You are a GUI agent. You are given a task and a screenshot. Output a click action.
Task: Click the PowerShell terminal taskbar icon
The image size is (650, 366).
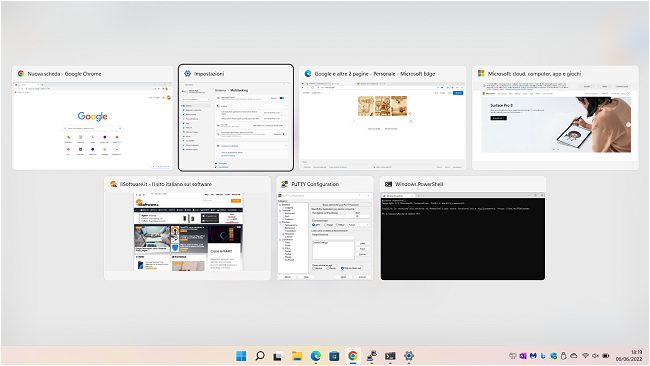pos(390,356)
